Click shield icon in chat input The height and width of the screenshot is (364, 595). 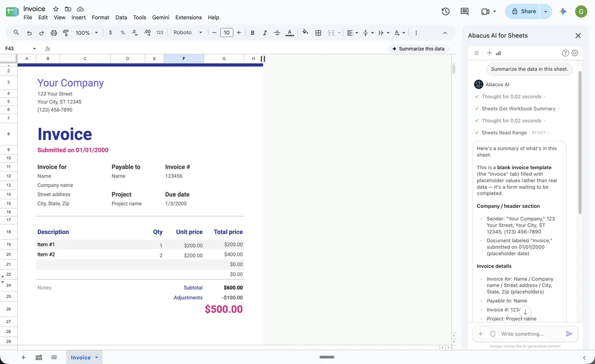pos(492,334)
